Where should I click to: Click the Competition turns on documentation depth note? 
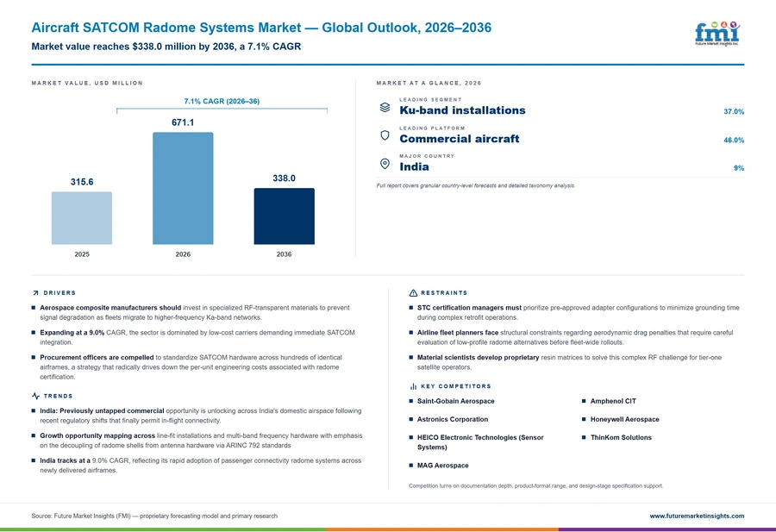536,486
